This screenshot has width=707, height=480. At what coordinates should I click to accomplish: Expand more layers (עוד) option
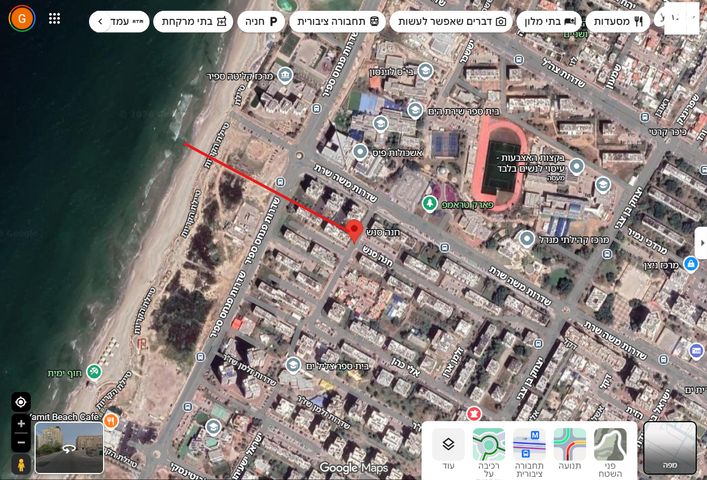(x=449, y=449)
